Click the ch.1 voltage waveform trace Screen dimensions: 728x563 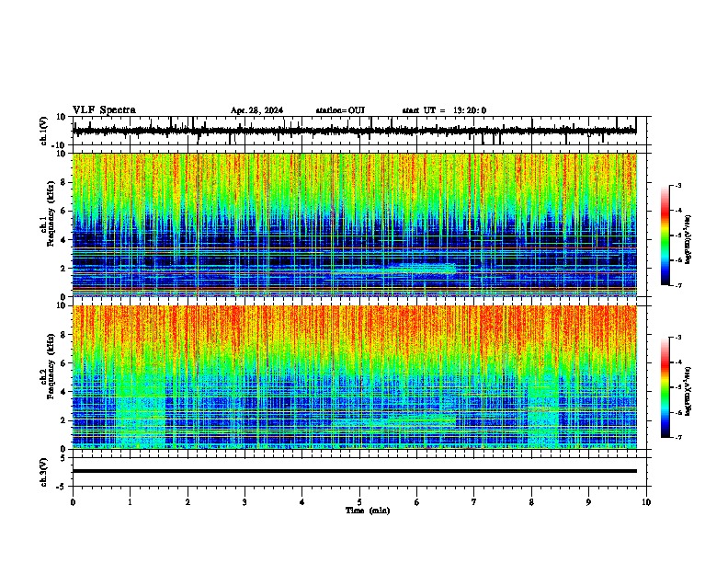(355, 131)
